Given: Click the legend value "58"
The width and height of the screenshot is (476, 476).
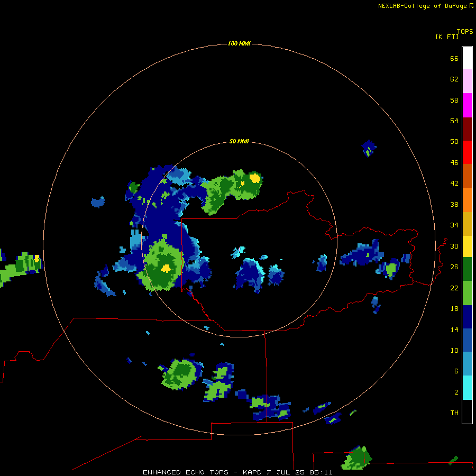Looking at the screenshot, I should (454, 100).
